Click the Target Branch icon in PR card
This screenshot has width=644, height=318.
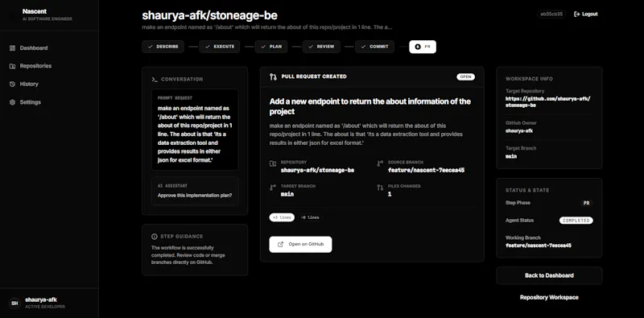(273, 188)
